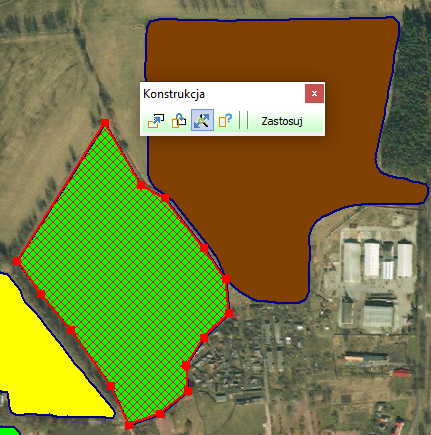Grab the topmost red vertex of selected polygon
Image resolution: width=431 pixels, height=435 pixels.
pos(105,123)
